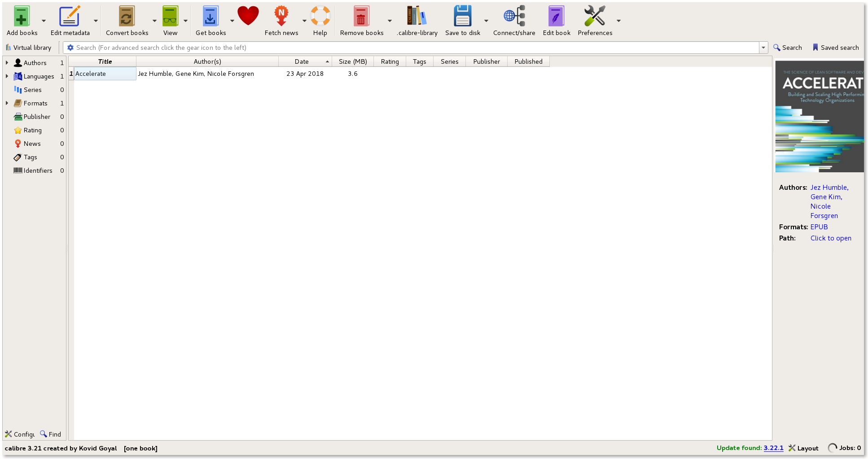Follow the Click to open path link

coord(831,238)
